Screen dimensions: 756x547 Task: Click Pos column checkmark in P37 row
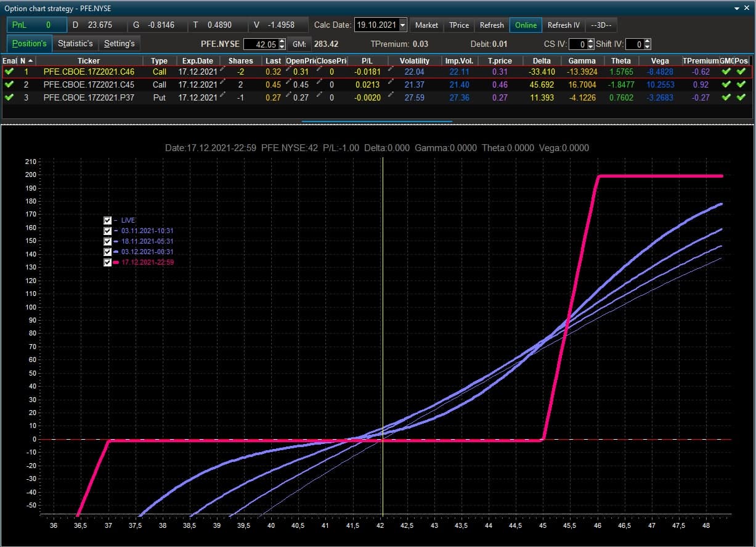(741, 97)
